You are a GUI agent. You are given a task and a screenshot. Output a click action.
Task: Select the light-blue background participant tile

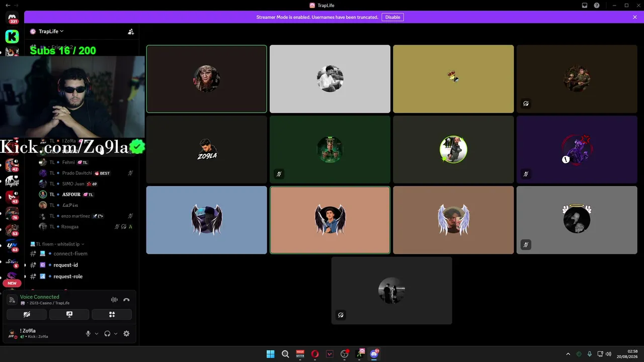click(x=207, y=220)
